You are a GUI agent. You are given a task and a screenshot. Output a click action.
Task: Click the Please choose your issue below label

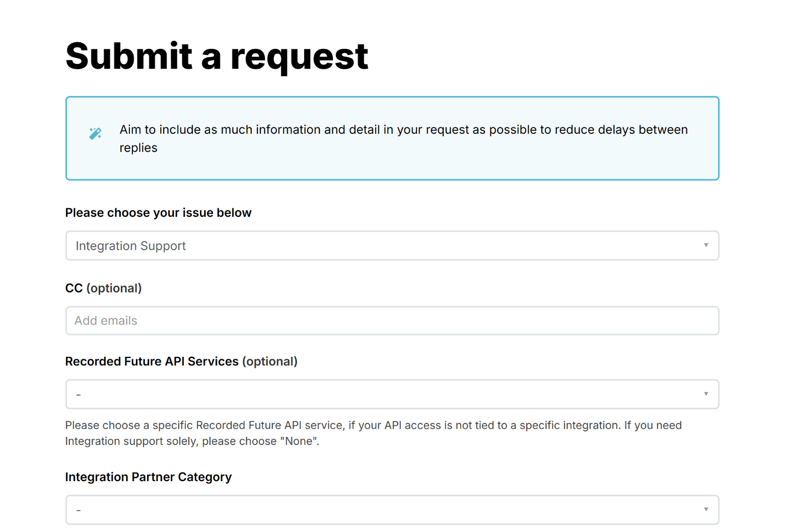158,212
